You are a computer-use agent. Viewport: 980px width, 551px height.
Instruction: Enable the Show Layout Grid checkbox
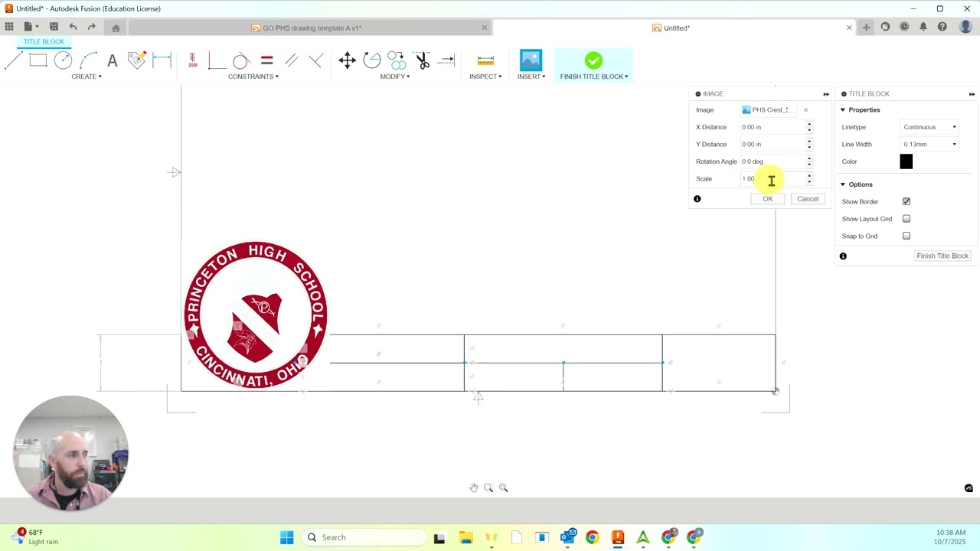click(906, 219)
